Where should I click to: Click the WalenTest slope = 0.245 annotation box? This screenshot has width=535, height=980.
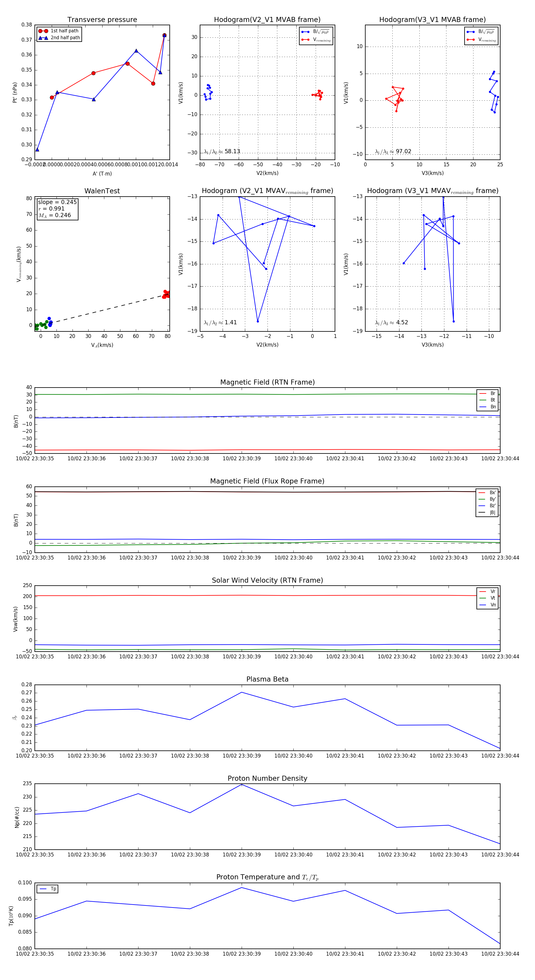pos(57,208)
